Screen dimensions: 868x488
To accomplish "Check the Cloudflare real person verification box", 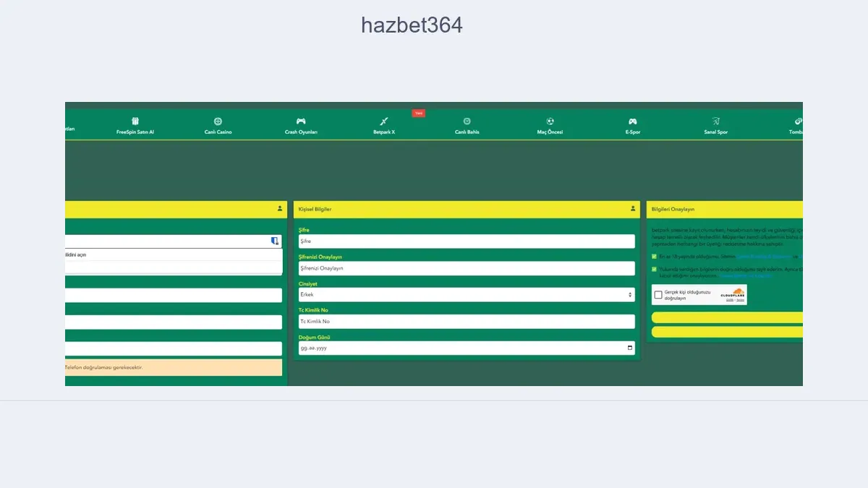I will [658, 295].
